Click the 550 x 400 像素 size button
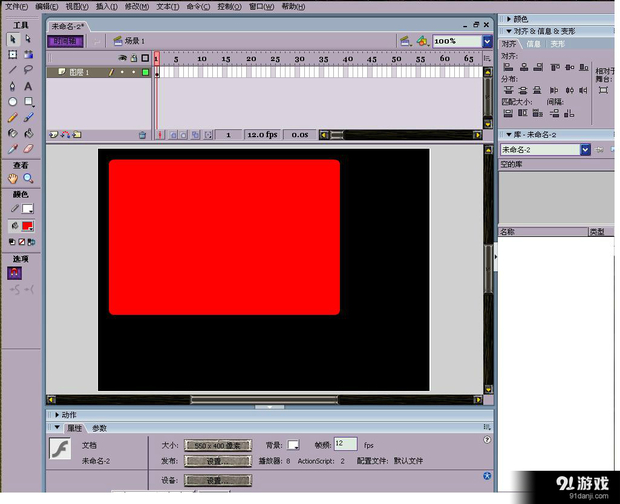The image size is (620, 504). (216, 444)
